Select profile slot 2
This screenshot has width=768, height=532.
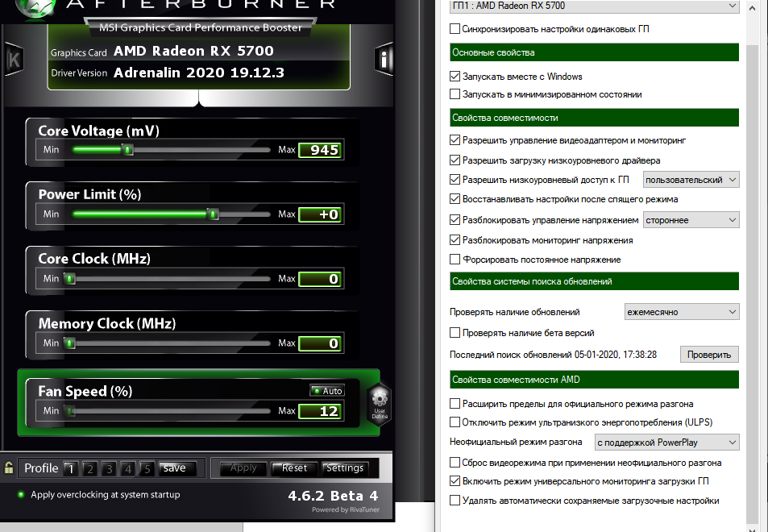point(90,469)
